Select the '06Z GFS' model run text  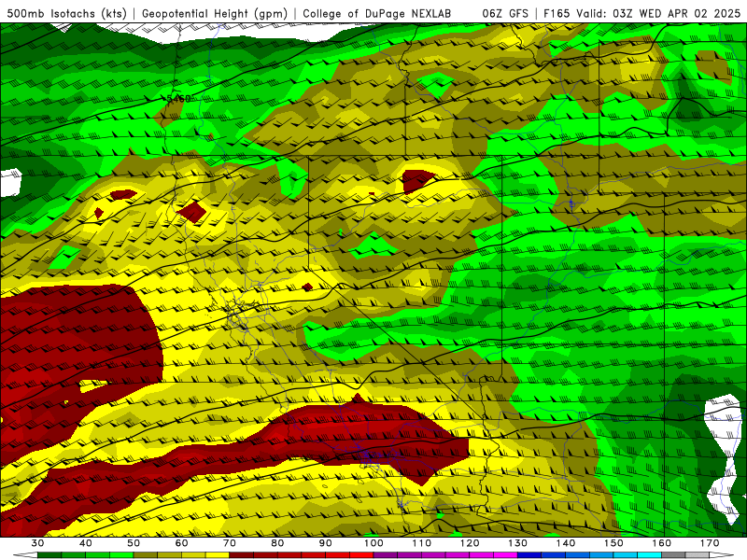(505, 14)
